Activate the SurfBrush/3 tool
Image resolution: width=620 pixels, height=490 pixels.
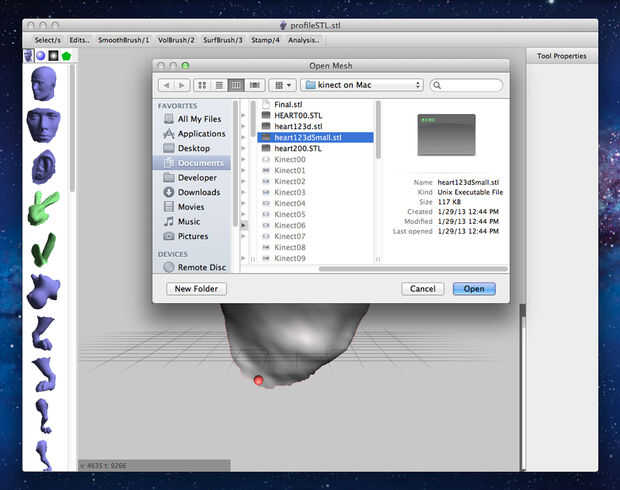tap(223, 40)
